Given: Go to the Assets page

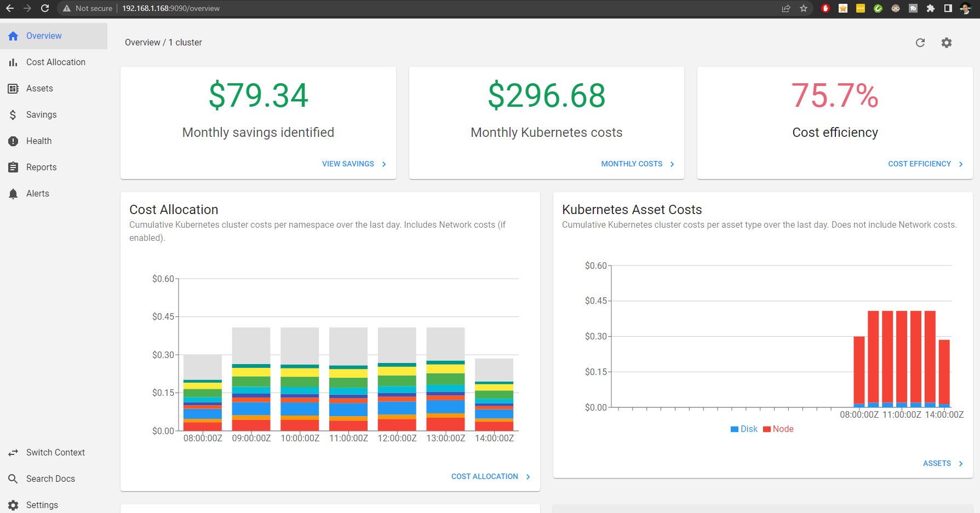Looking at the screenshot, I should pos(54,89).
